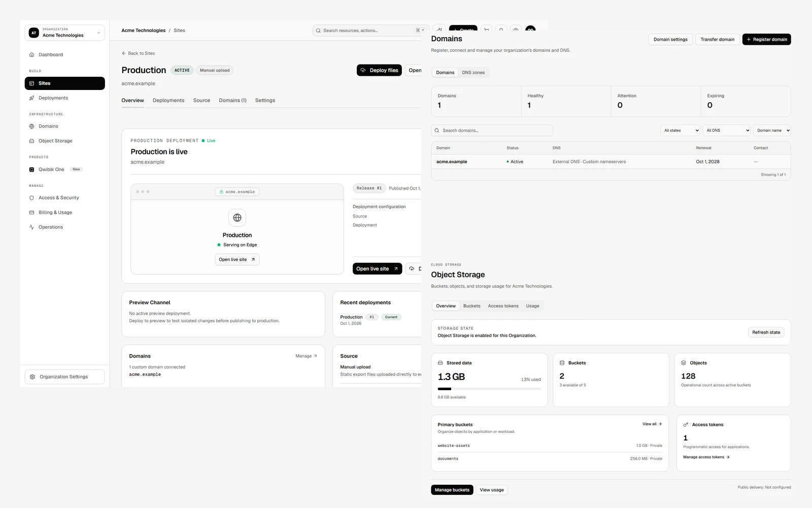This screenshot has width=812, height=508.
Task: Switch to the Source tab of Production site
Action: click(x=201, y=101)
